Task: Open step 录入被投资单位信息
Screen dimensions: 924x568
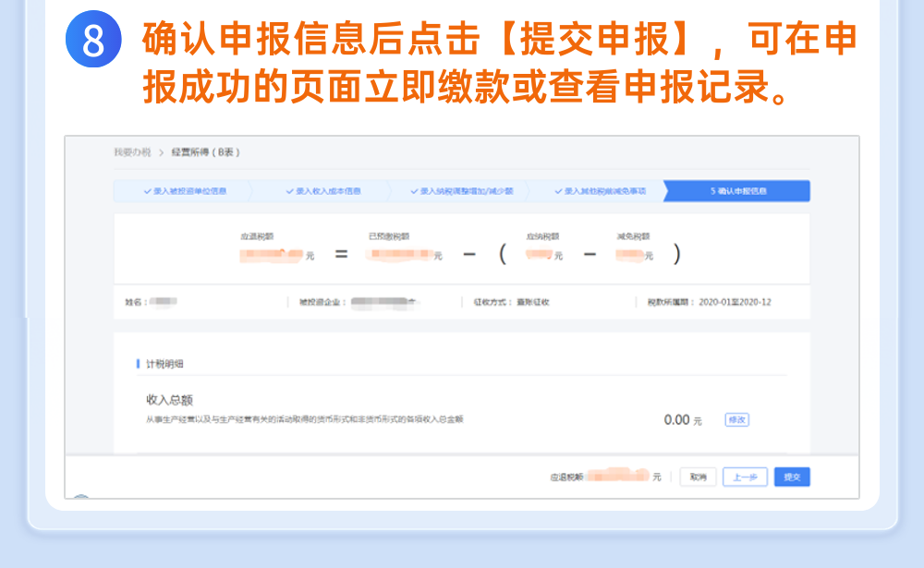Action: click(x=185, y=191)
